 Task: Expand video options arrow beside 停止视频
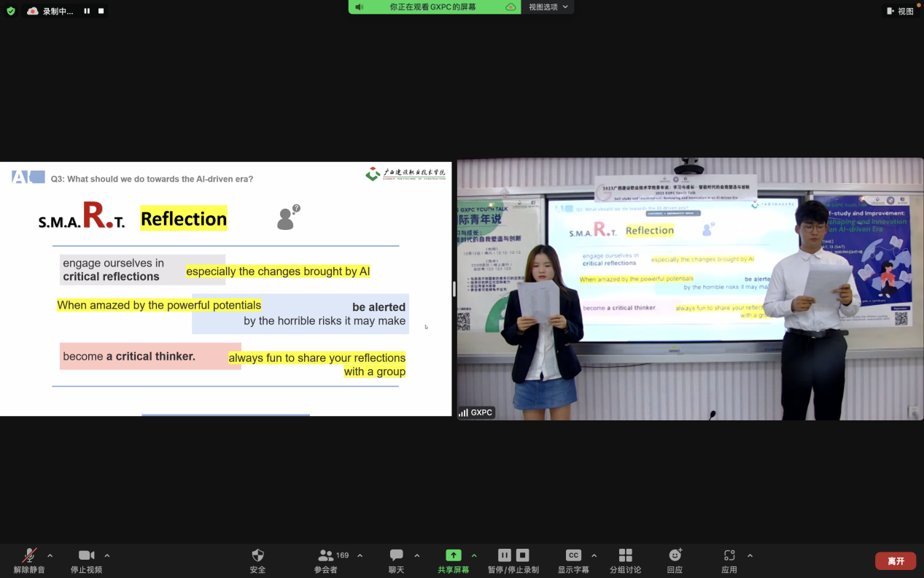click(107, 555)
